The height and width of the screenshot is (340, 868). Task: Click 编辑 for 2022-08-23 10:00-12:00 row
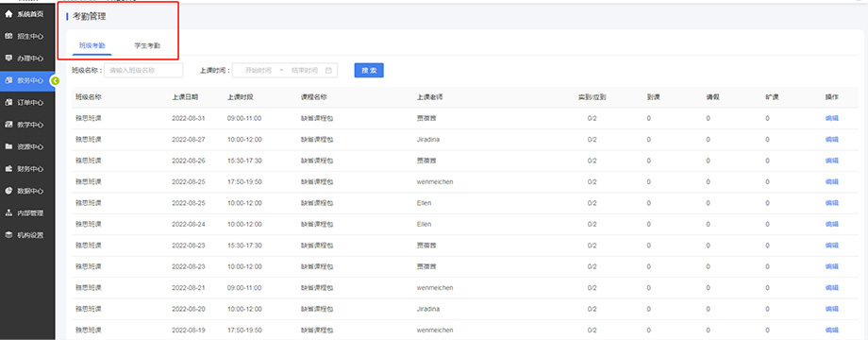[831, 266]
